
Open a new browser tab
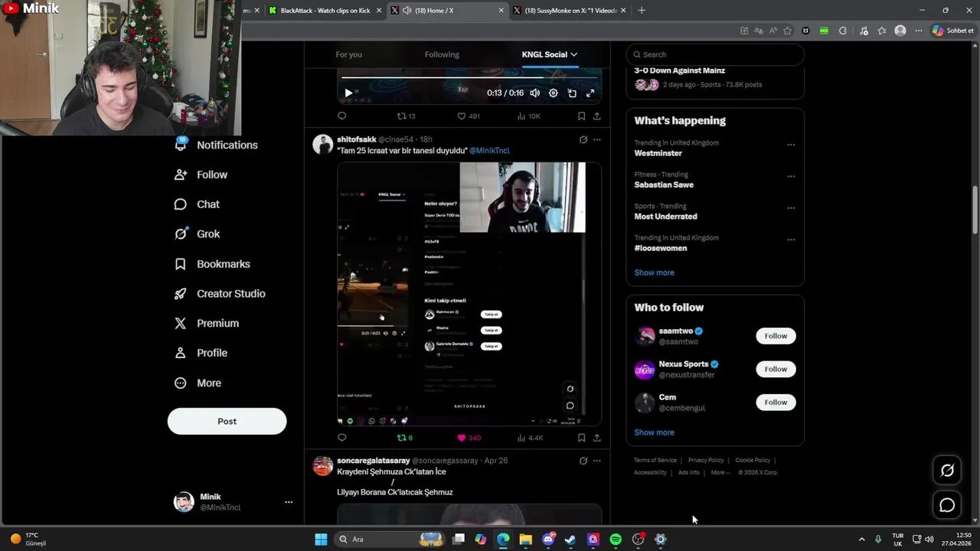[x=642, y=11]
